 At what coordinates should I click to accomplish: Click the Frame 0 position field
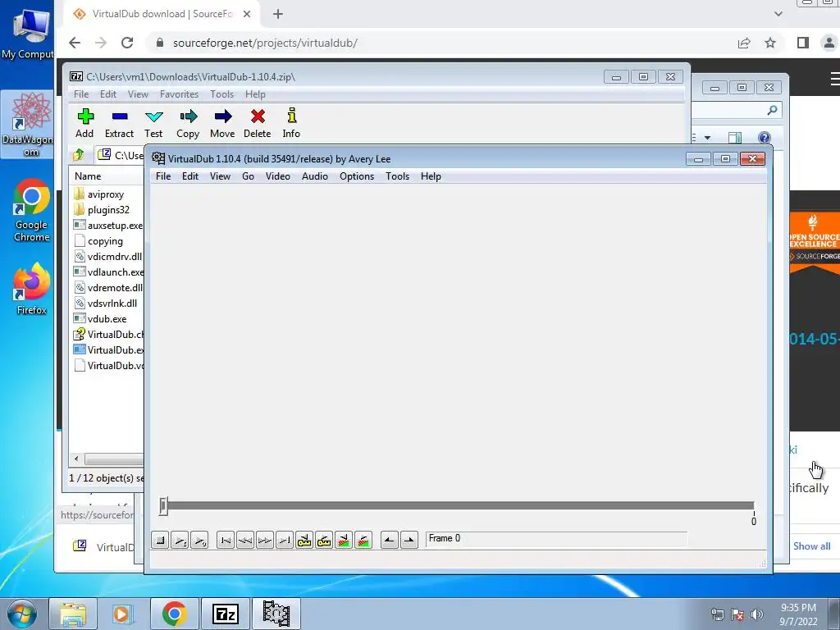click(x=556, y=539)
